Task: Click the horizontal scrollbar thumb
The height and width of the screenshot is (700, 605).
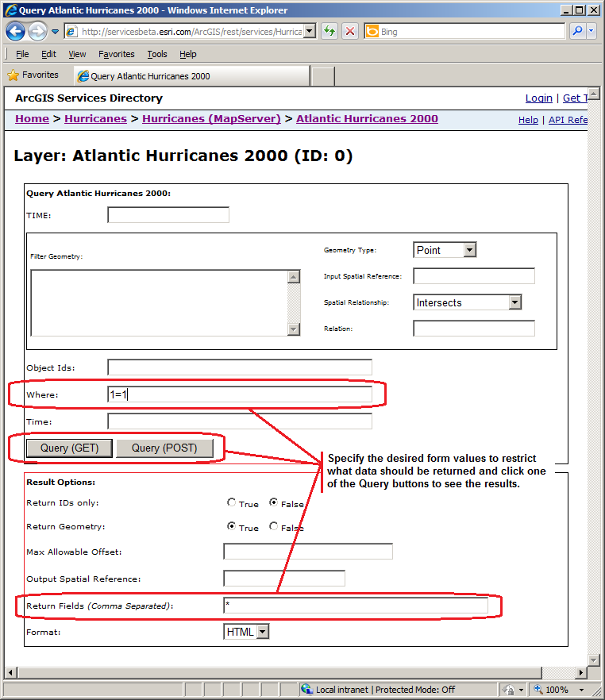Action: point(280,672)
